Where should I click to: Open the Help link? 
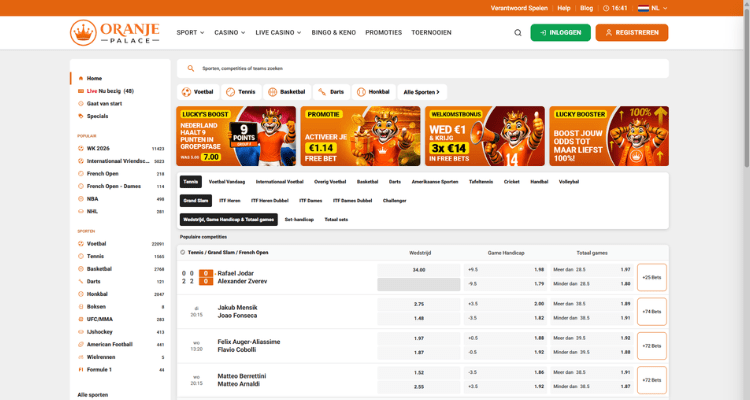[563, 8]
